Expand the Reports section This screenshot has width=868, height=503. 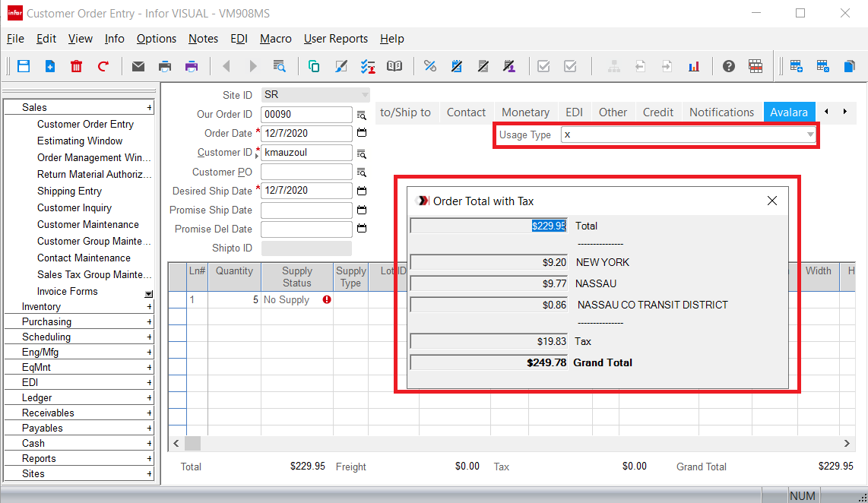click(150, 459)
